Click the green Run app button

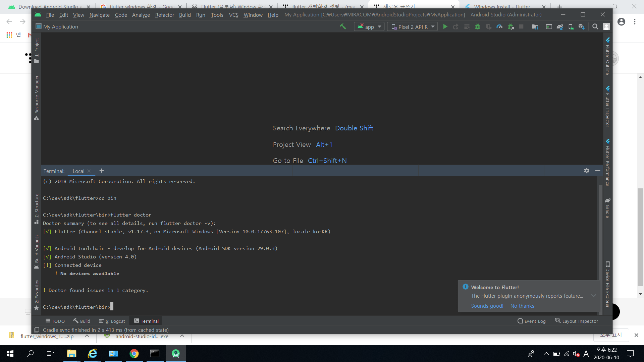(445, 27)
